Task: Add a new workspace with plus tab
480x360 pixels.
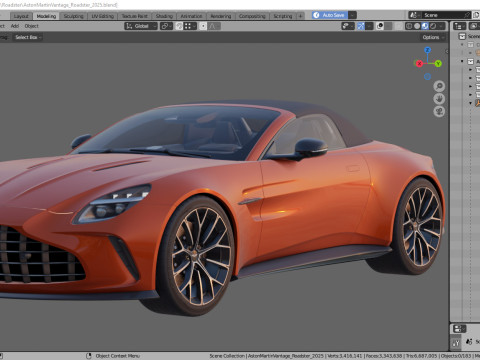Action: (300, 16)
